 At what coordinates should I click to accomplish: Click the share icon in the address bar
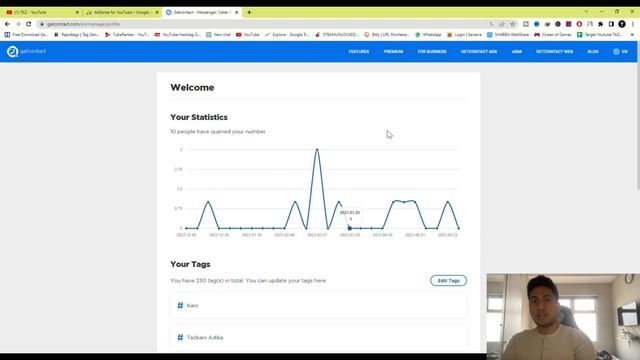pos(502,24)
